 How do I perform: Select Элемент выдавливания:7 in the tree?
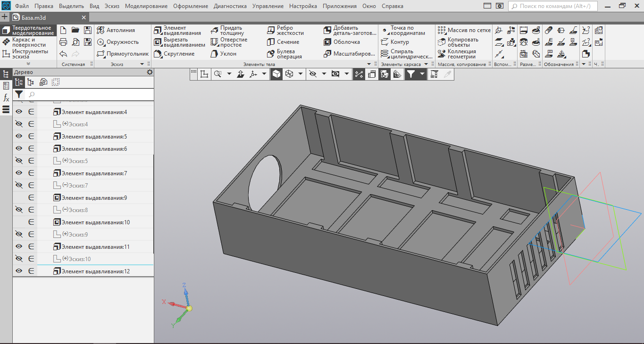94,173
